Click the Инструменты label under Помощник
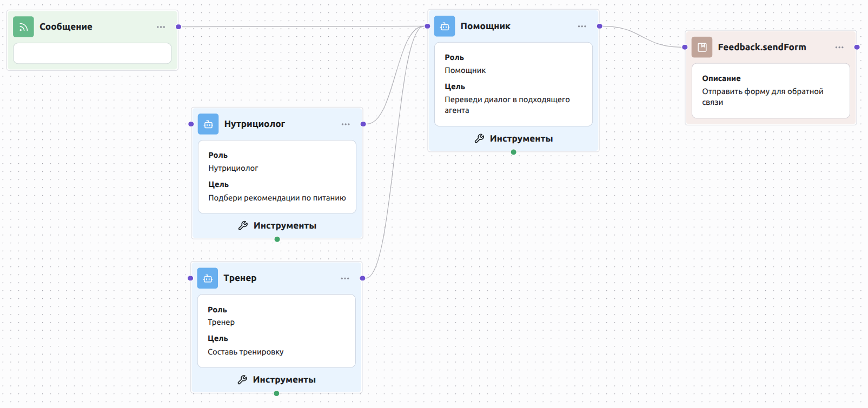 (521, 139)
